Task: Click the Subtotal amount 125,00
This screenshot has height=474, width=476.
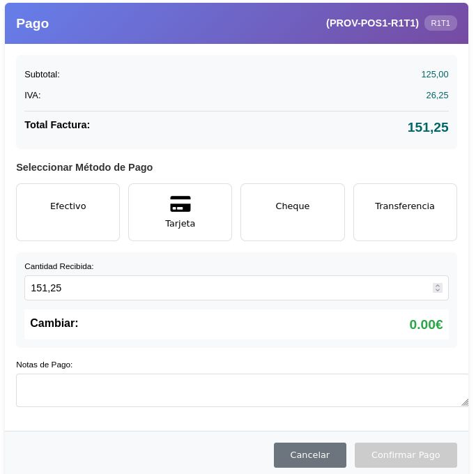Action: point(434,75)
